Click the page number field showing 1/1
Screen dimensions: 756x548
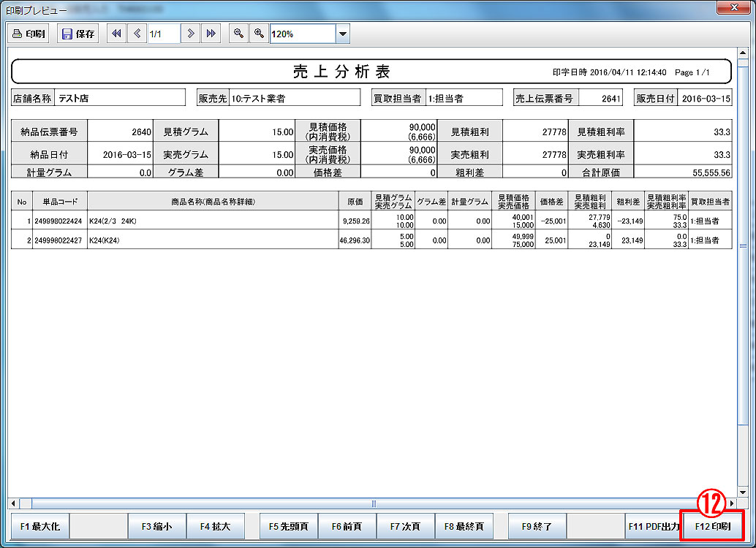click(164, 34)
